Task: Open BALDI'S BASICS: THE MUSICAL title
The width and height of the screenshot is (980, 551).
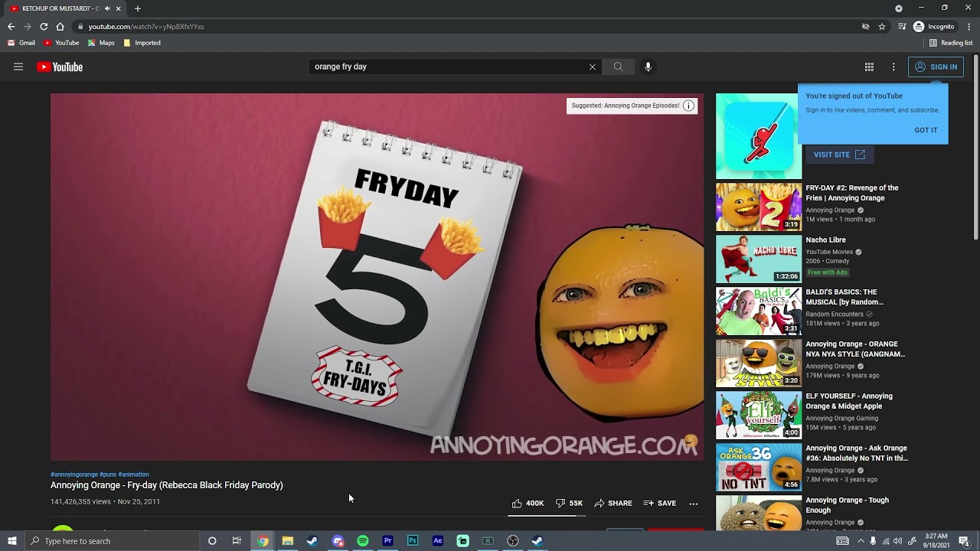Action: (844, 297)
